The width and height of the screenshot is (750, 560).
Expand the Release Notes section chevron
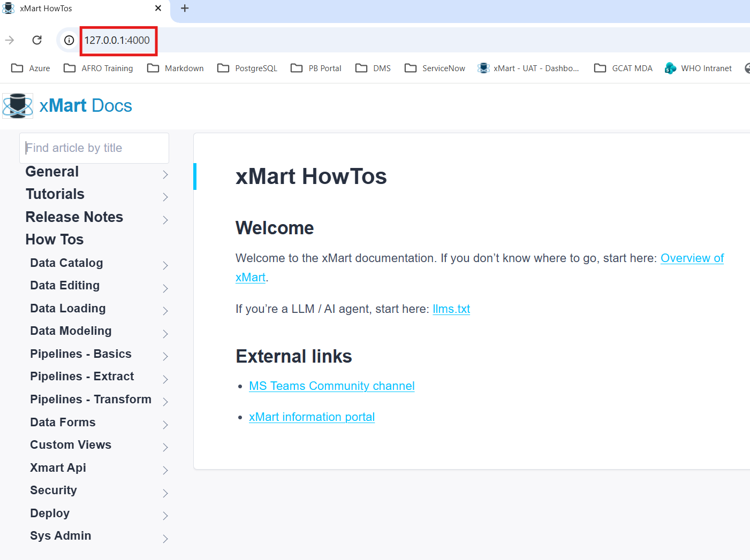(165, 220)
